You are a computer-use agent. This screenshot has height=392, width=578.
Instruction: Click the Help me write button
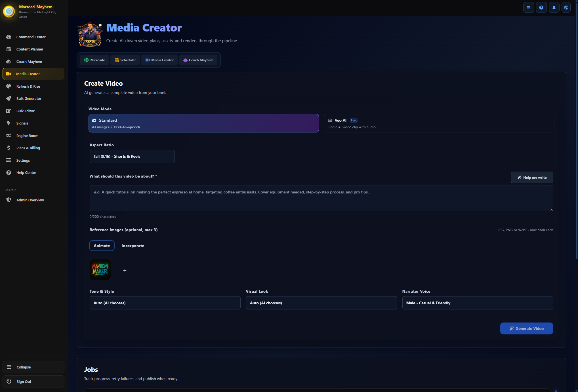click(x=532, y=178)
